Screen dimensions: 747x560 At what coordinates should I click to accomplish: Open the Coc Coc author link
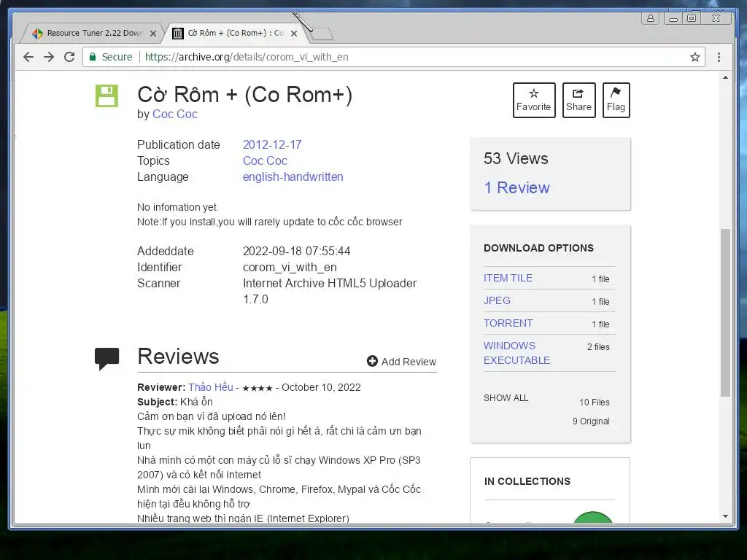point(175,114)
